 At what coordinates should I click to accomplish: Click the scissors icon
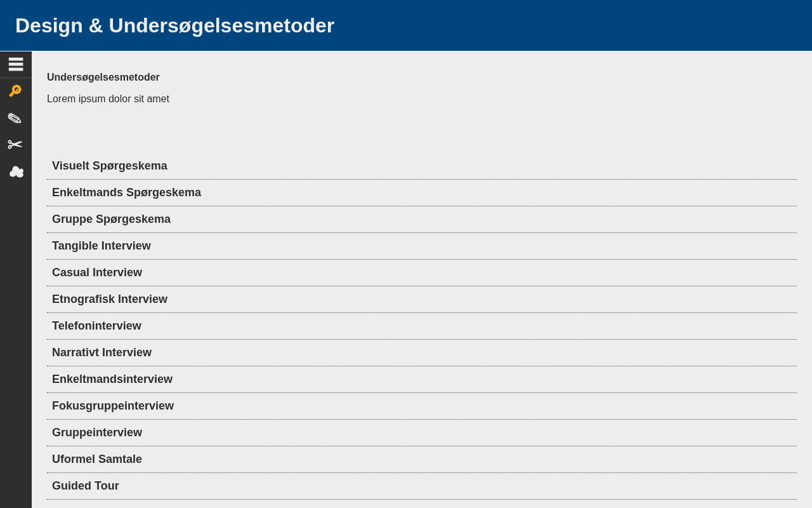pos(15,145)
